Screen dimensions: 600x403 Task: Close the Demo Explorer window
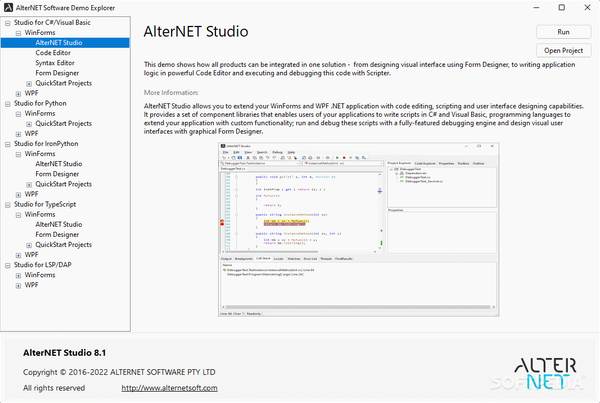click(x=587, y=8)
